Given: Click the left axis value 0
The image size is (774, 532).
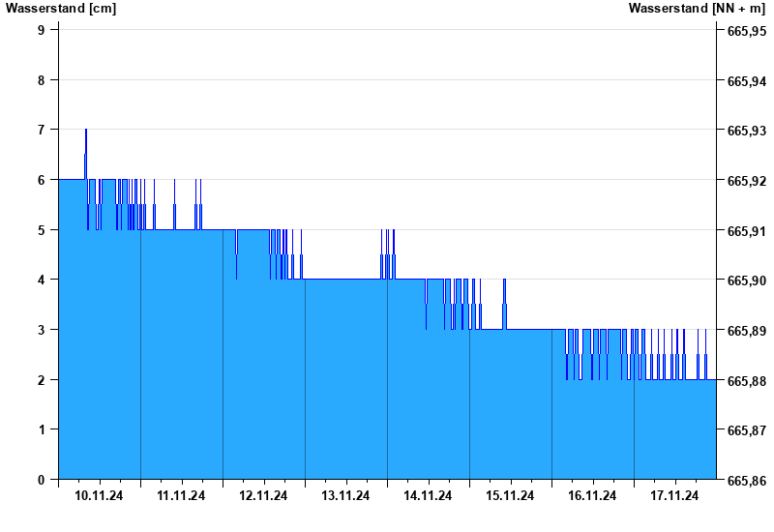Looking at the screenshot, I should tap(42, 480).
